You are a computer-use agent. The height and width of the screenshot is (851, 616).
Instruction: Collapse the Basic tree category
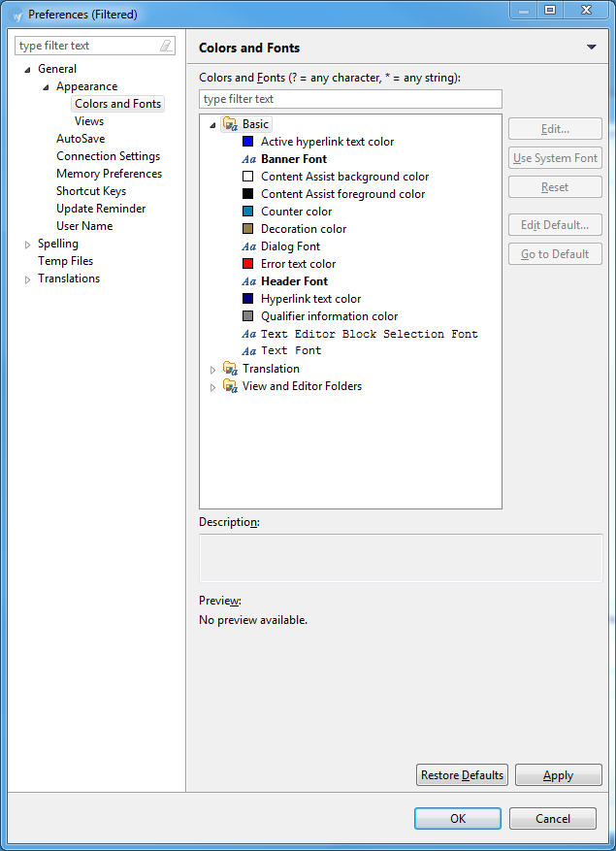[213, 125]
